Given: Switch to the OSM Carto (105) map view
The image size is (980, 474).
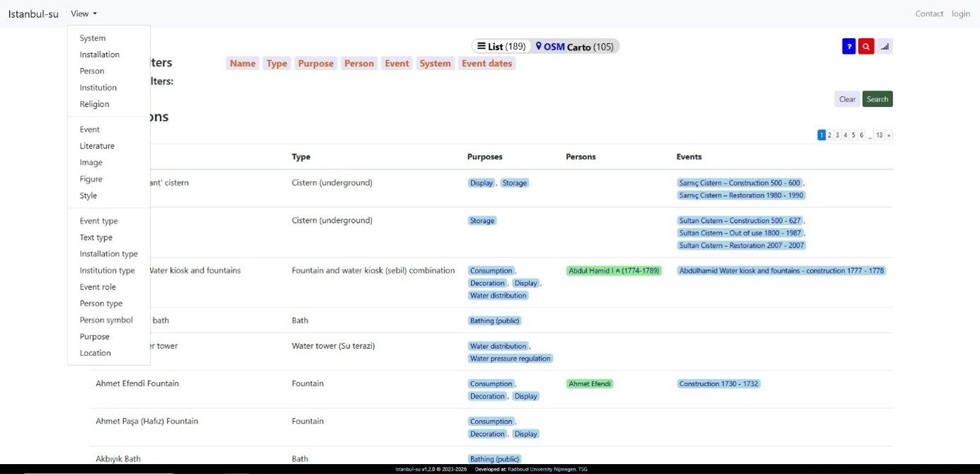Looking at the screenshot, I should point(575,47).
